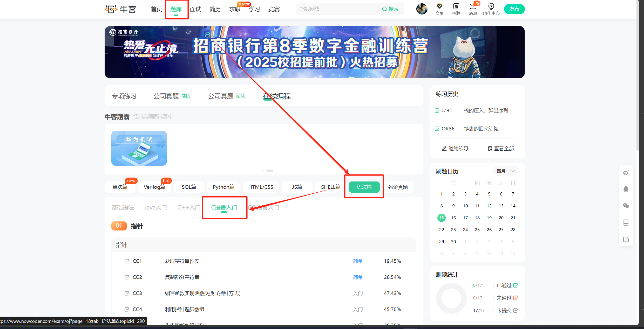Switch to the 在线编程 tab
Viewport: 644px width, 329px height.
[277, 96]
